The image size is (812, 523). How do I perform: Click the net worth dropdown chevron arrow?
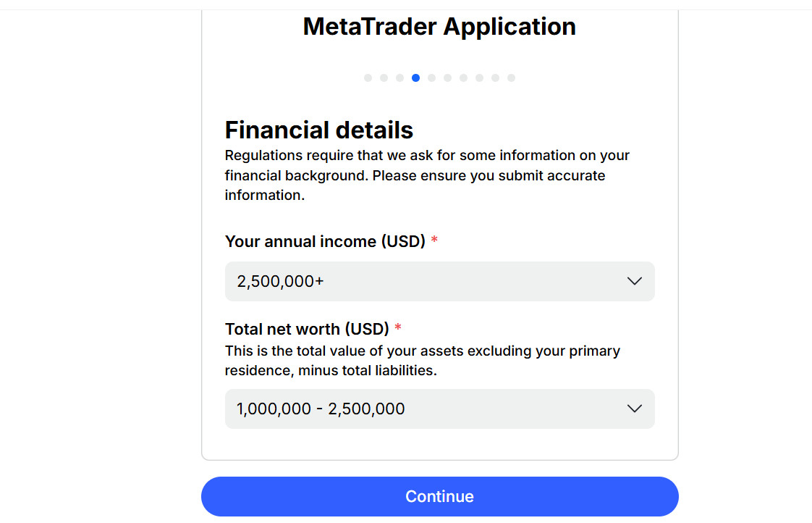[635, 409]
